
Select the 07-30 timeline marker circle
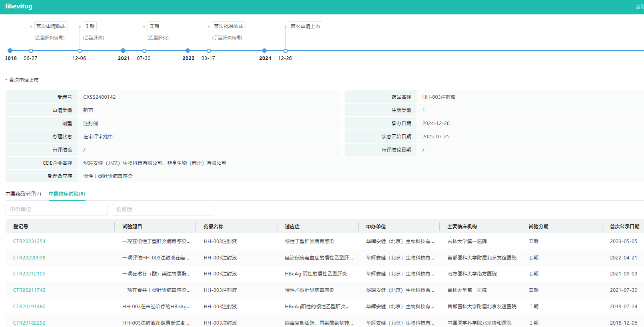[144, 51]
